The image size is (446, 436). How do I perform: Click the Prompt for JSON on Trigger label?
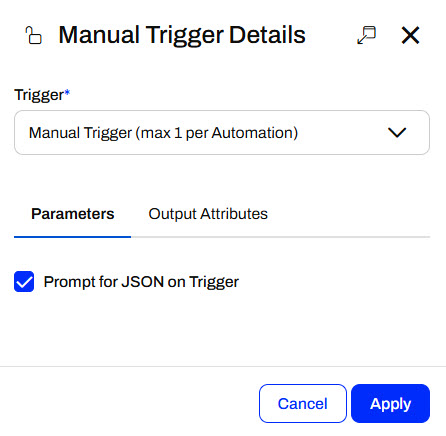pos(141,282)
